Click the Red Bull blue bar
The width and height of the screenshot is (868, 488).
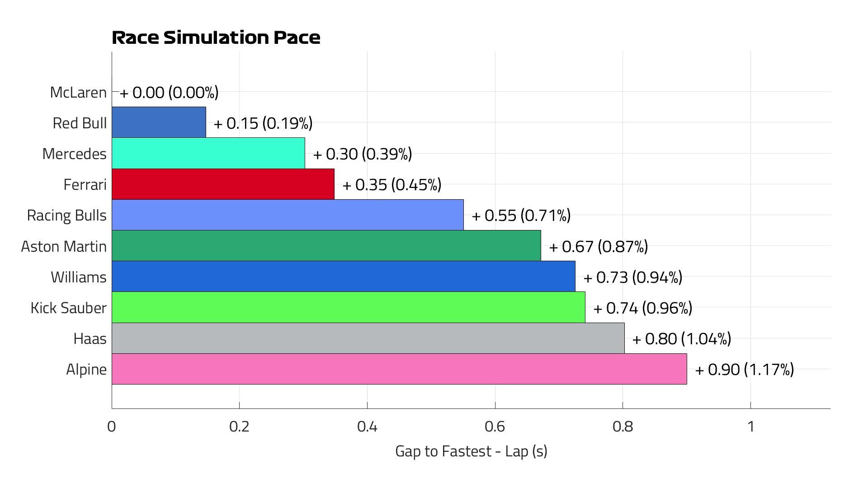(x=159, y=122)
